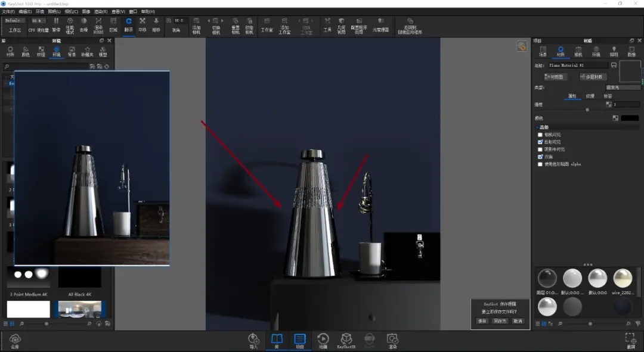Image resolution: width=644 pixels, height=352 pixels.
Task: Click the 截屏 screenshot icon
Action: point(631,341)
